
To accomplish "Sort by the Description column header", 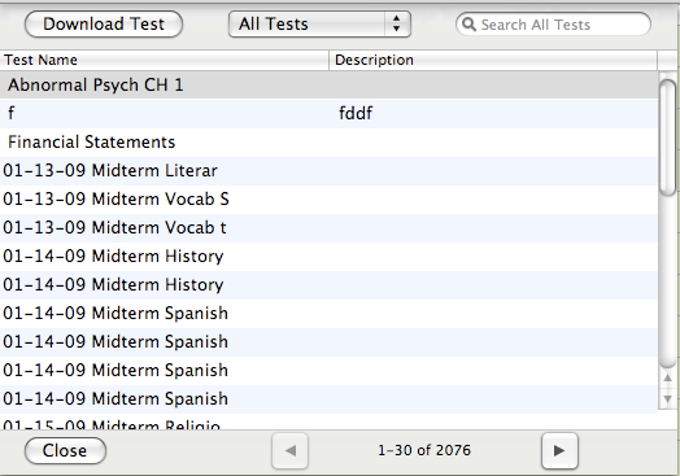I will (493, 60).
